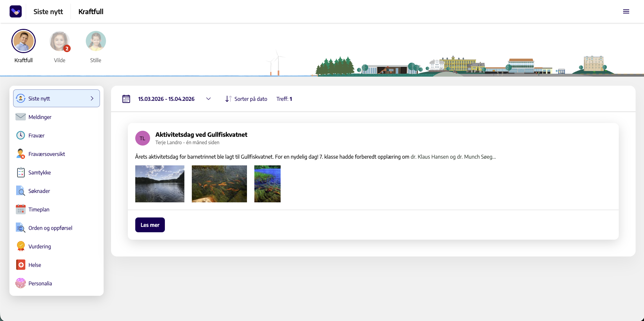Click the Helse red cross icon
The image size is (644, 321).
coord(21,265)
